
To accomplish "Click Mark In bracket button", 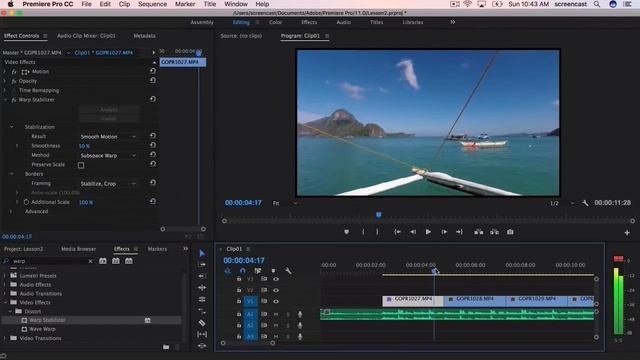I will tap(363, 232).
